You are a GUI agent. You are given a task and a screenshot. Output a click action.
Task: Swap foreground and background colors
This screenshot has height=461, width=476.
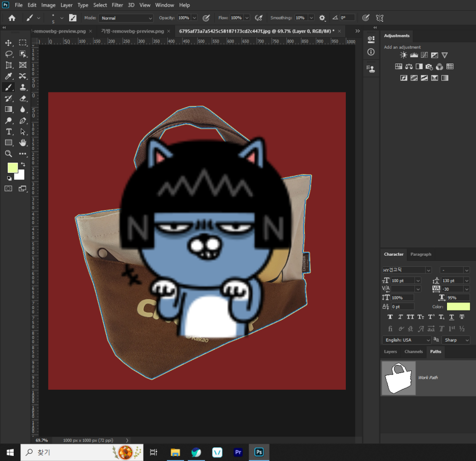point(23,165)
